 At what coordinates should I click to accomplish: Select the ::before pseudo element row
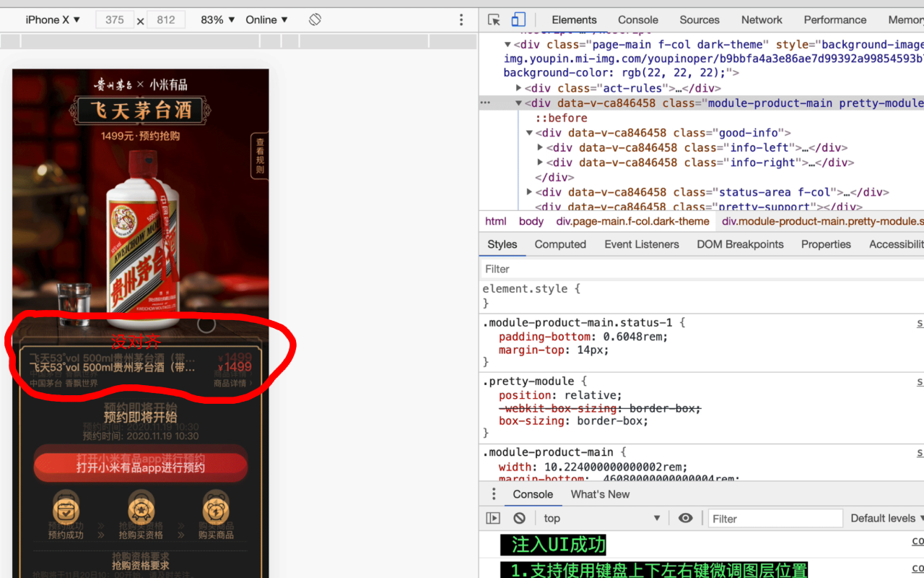click(x=561, y=118)
